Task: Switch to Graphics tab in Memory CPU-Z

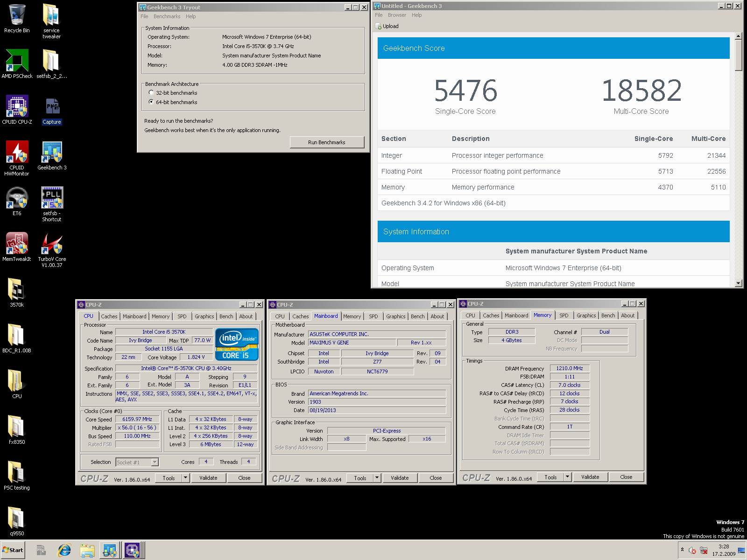Action: (586, 315)
